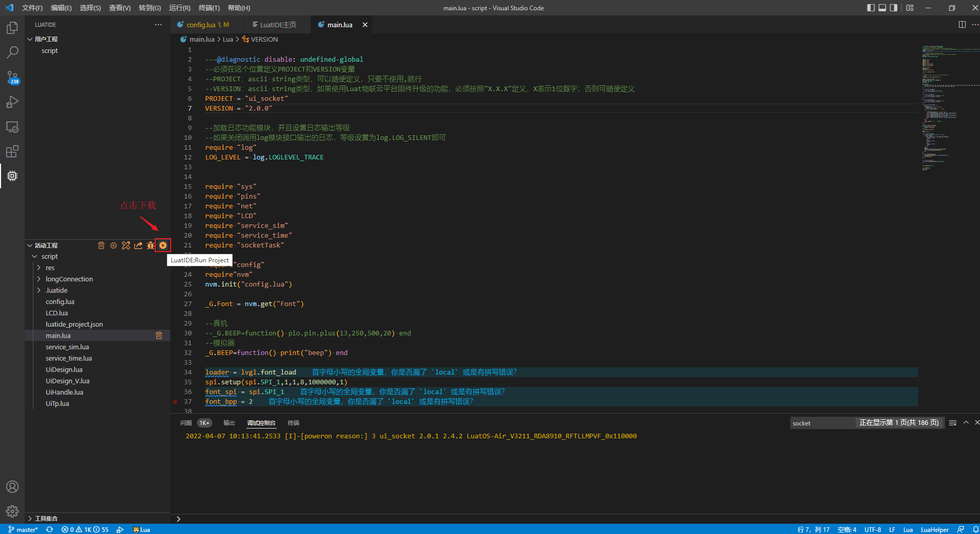980x534 pixels.
Task: Click the delete active project trash icon
Action: coord(101,245)
